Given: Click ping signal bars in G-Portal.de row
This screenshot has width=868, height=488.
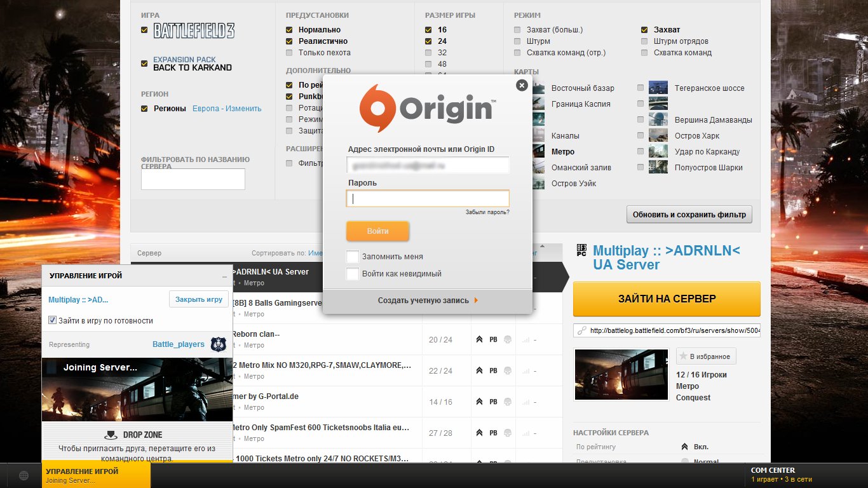Looking at the screenshot, I should point(526,402).
